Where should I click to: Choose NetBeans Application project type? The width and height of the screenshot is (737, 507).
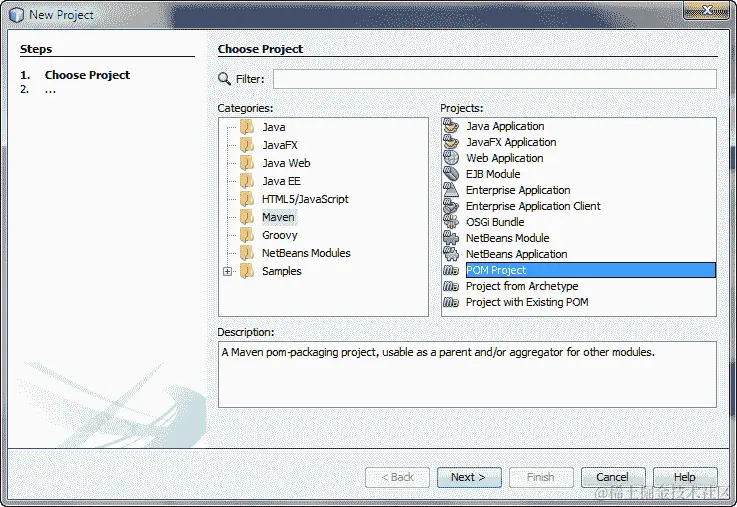click(x=516, y=254)
